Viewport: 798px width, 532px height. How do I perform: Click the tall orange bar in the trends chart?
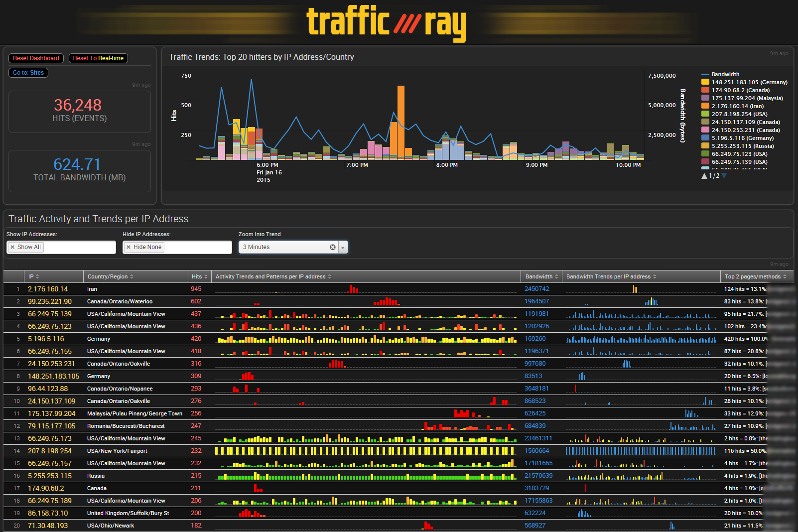point(401,122)
